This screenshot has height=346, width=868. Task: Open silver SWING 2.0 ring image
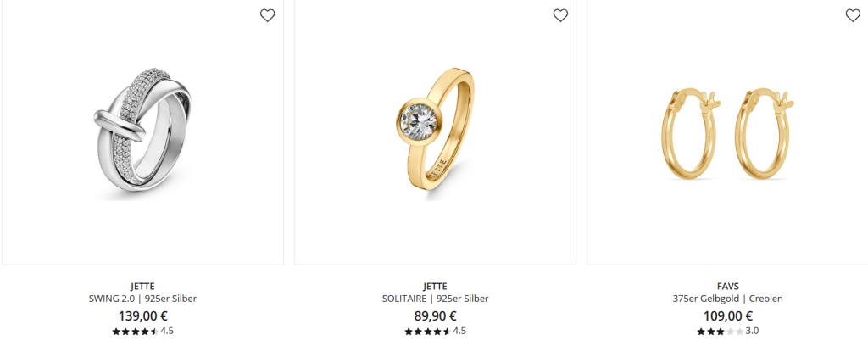pyautogui.click(x=142, y=133)
